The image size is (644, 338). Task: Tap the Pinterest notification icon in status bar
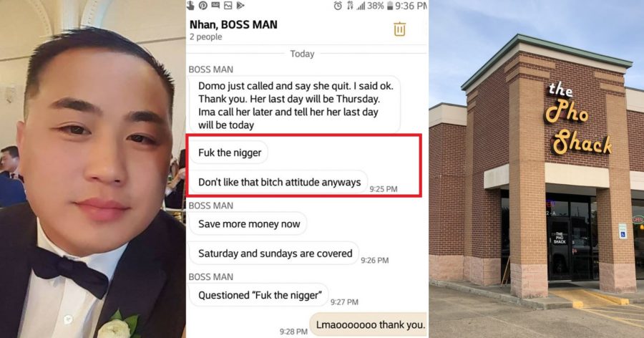(203, 5)
